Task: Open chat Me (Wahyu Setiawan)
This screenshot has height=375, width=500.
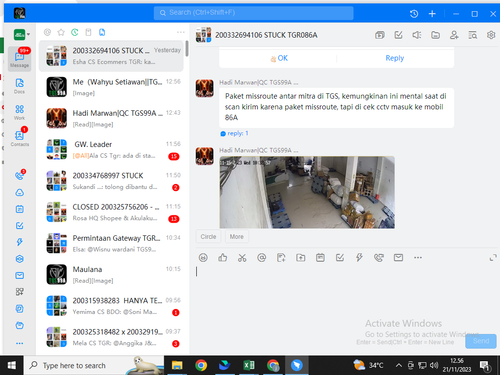Action: [111, 87]
